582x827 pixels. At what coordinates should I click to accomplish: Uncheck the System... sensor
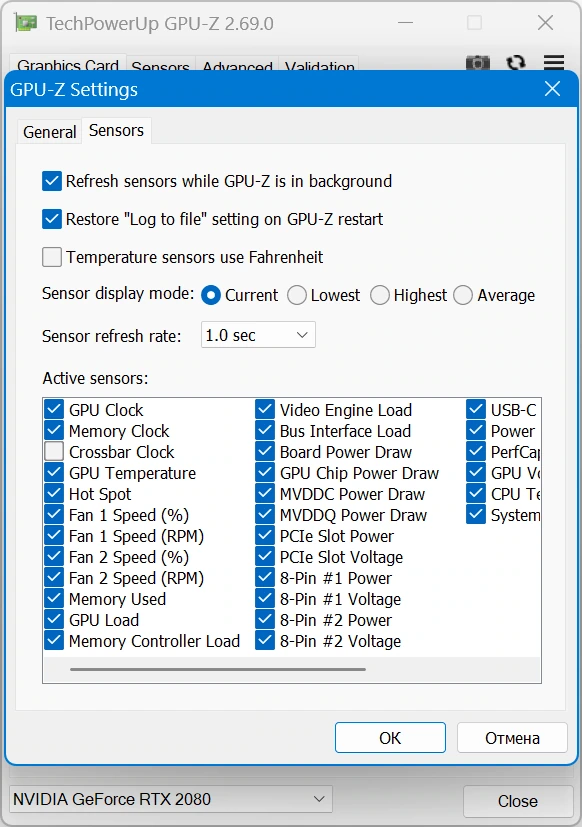(476, 515)
